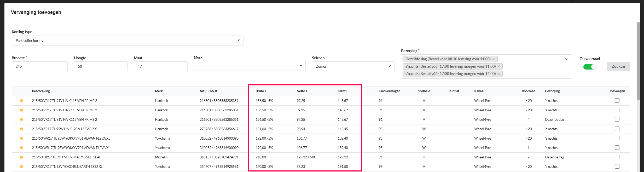Open the Merk dropdown
Viewport: 644px width, 172px height.
[250, 66]
